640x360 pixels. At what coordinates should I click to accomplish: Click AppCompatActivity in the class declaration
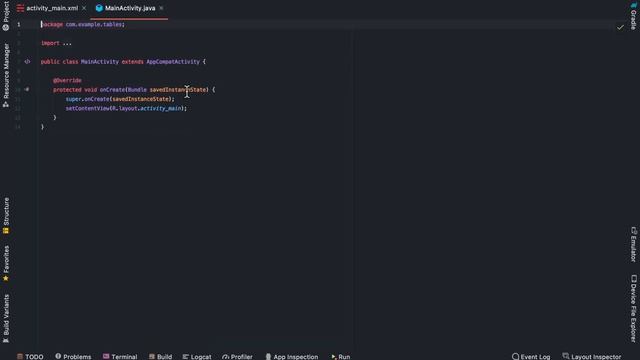click(173, 62)
